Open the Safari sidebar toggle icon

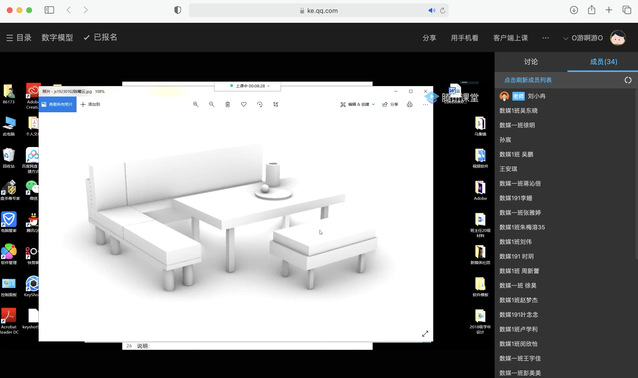[49, 10]
